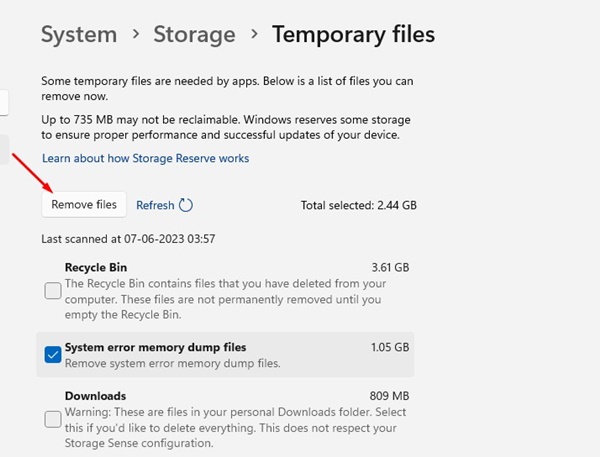Select System error memory dump files title
Screen dimensions: 600x457
155,347
